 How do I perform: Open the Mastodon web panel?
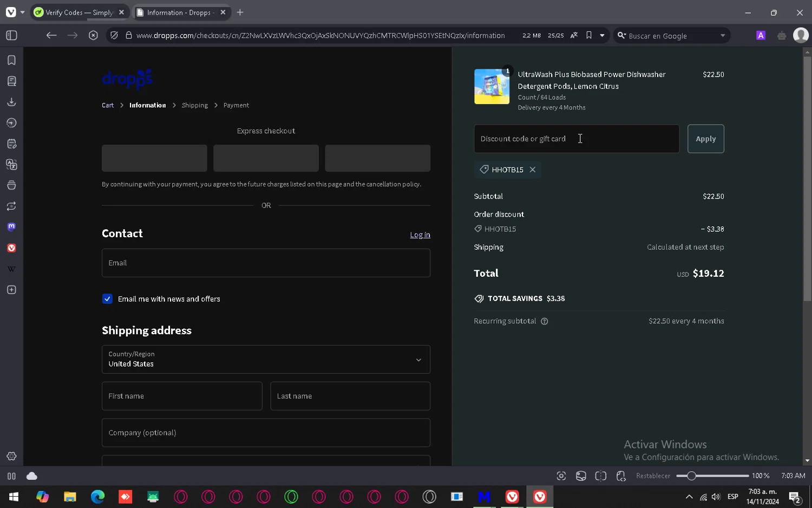11,227
